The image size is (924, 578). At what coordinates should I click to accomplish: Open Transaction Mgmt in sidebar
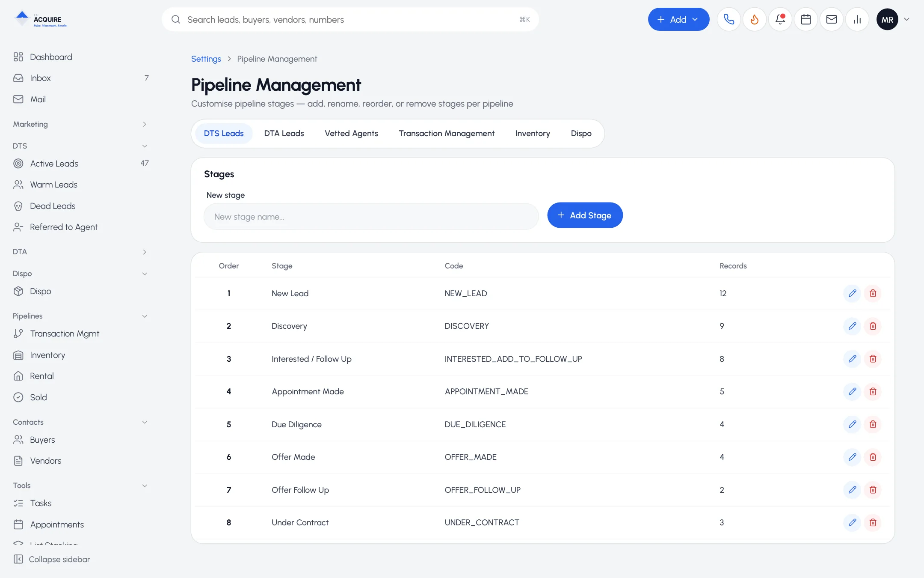click(x=80, y=334)
